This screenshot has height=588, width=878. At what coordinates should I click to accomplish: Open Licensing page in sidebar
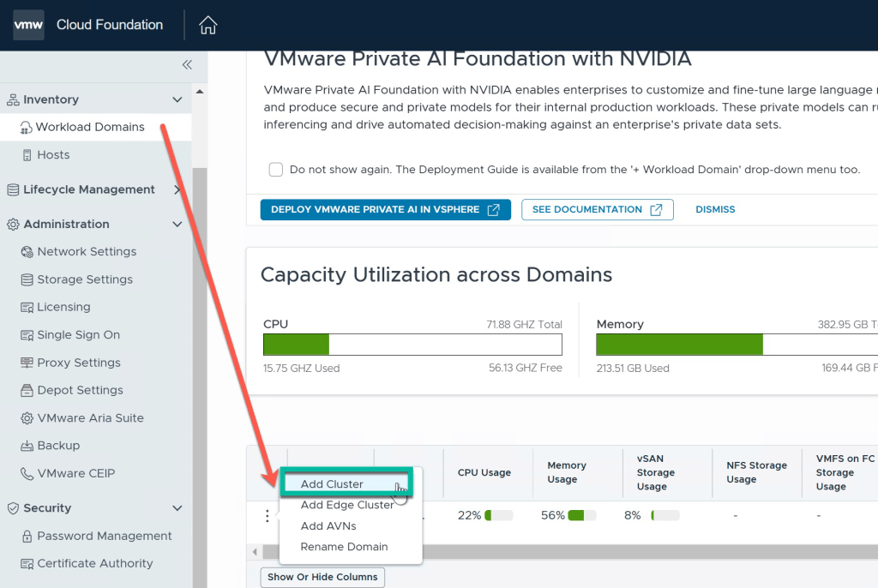[63, 307]
